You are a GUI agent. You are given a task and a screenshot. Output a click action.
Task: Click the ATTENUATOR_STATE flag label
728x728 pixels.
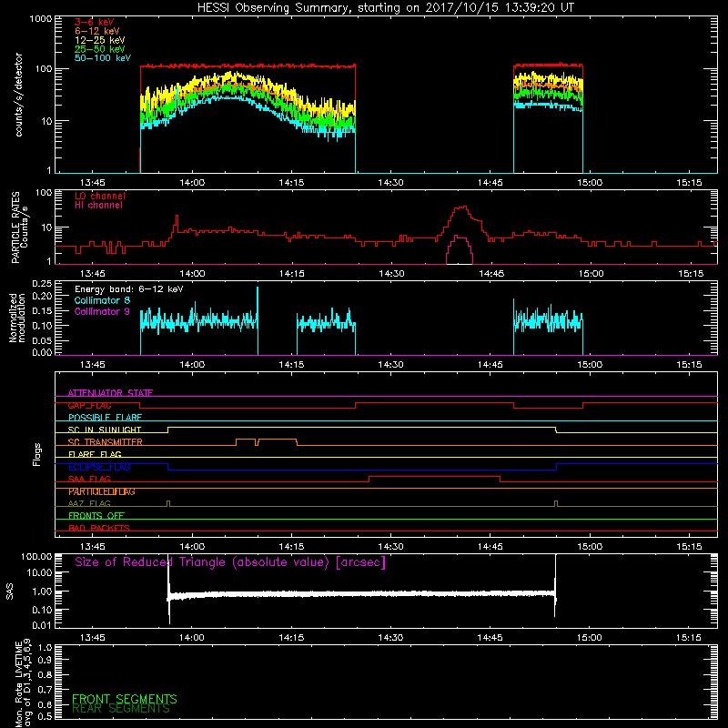pyautogui.click(x=110, y=393)
